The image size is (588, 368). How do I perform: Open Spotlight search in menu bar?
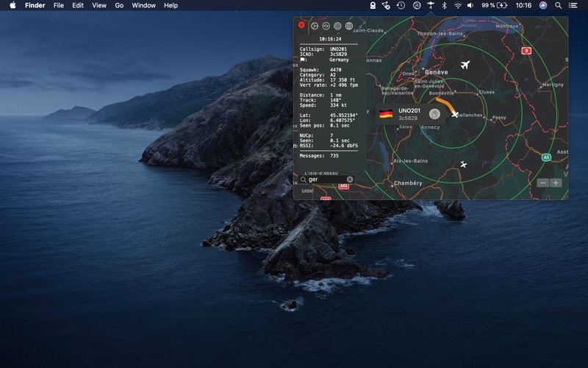click(559, 5)
